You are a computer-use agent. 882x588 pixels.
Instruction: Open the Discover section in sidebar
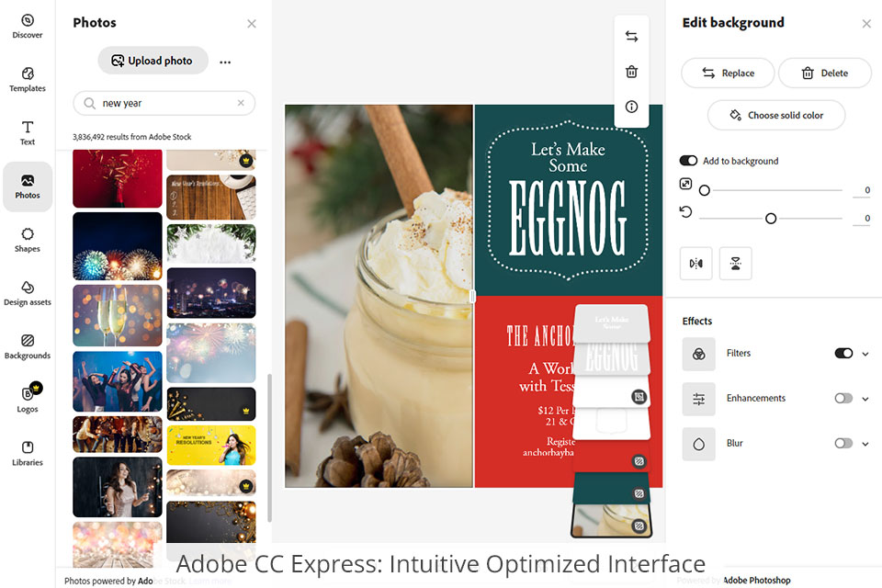[x=27, y=27]
